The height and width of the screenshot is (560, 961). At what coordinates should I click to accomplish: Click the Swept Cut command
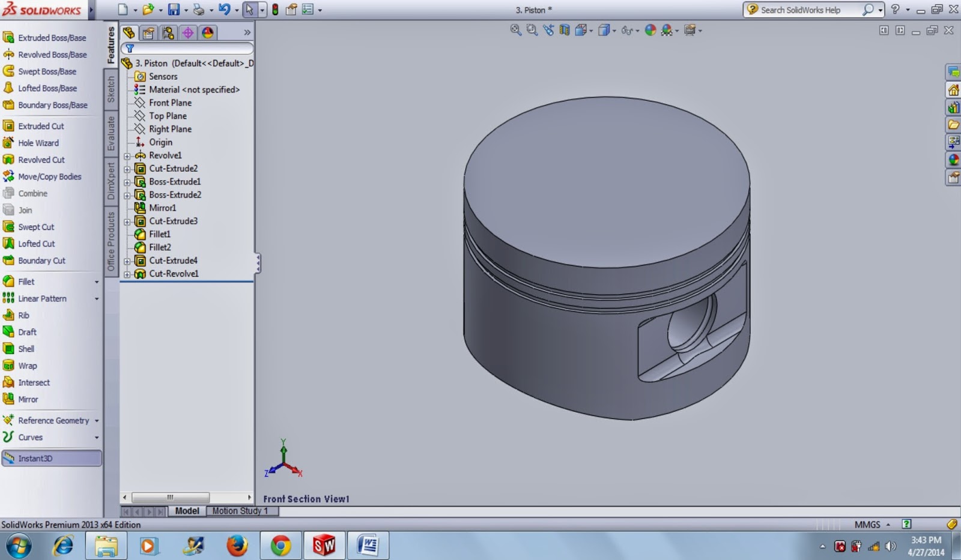(29, 227)
